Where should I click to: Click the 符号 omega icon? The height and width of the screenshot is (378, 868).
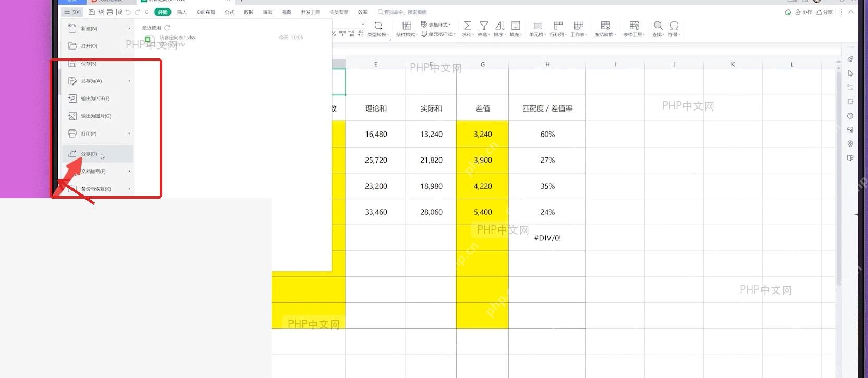[x=674, y=26]
